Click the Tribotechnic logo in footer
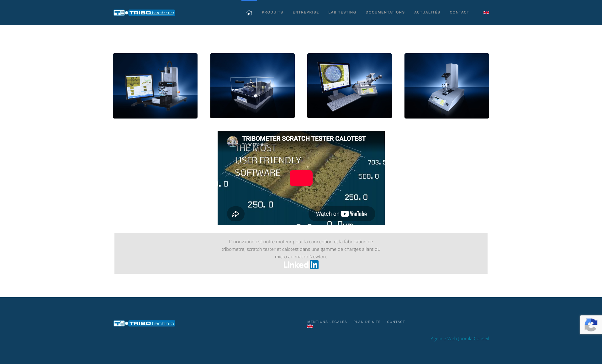The width and height of the screenshot is (602, 364). (x=144, y=323)
